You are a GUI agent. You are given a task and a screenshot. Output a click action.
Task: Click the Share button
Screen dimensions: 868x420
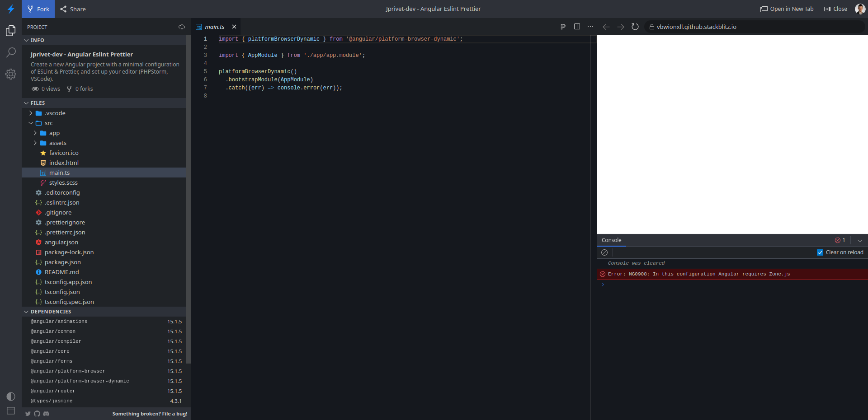[73, 9]
